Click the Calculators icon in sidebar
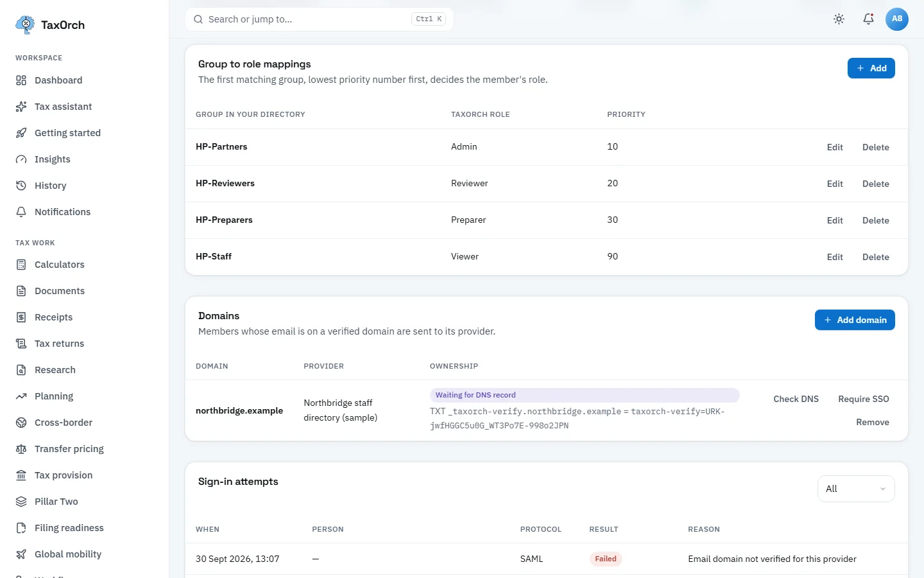This screenshot has width=924, height=578. pyautogui.click(x=21, y=265)
